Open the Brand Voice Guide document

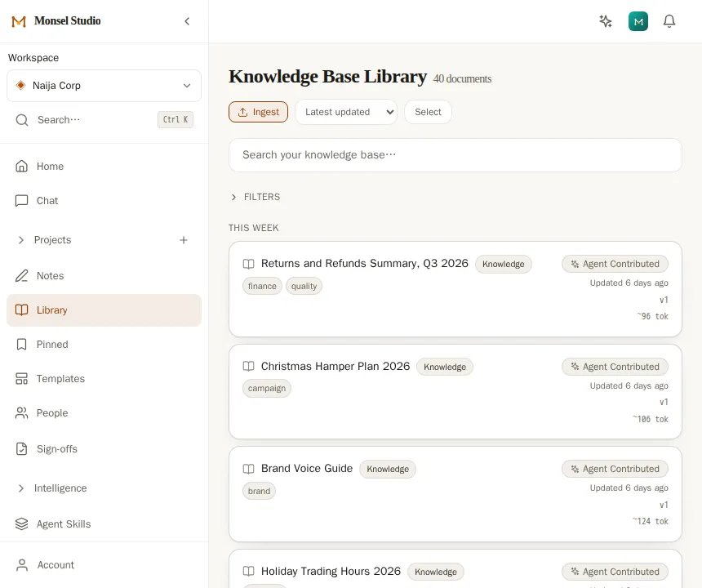307,469
